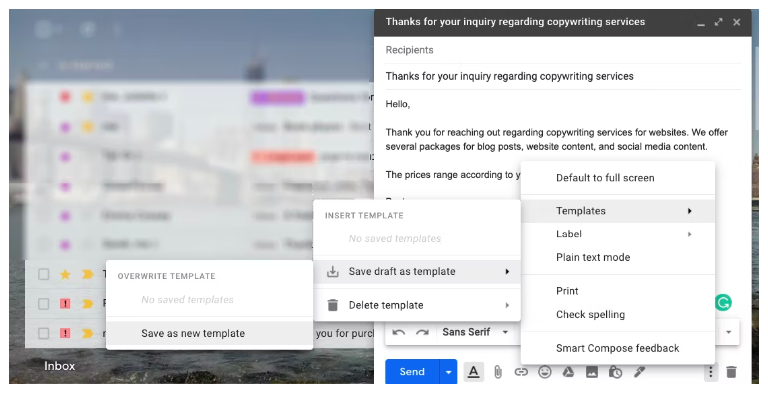Click the Inbox label at bottom left
The height and width of the screenshot is (394, 768).
pos(60,366)
